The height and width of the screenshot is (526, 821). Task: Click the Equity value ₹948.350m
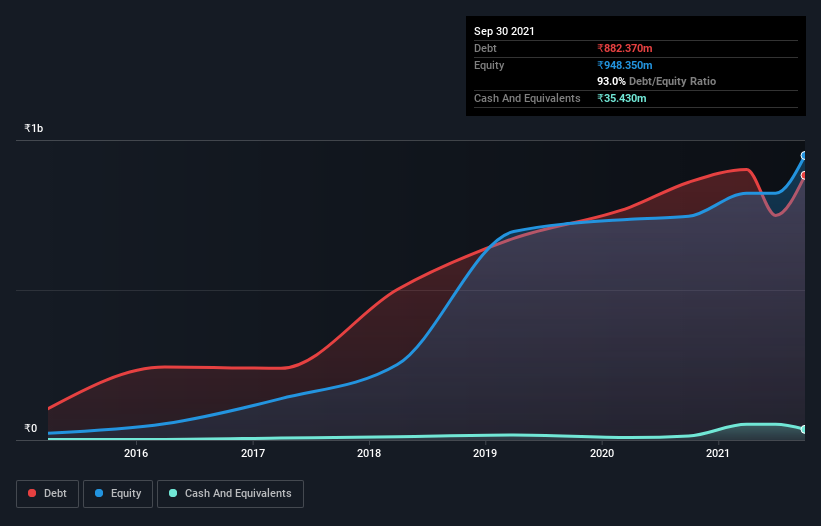pos(625,65)
